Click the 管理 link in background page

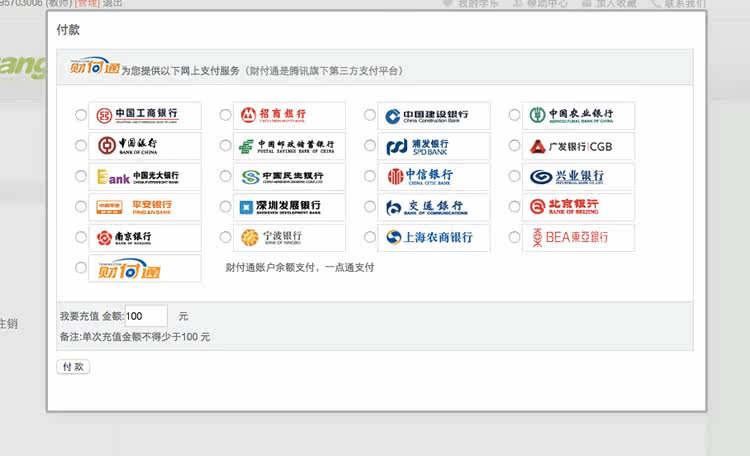point(87,3)
